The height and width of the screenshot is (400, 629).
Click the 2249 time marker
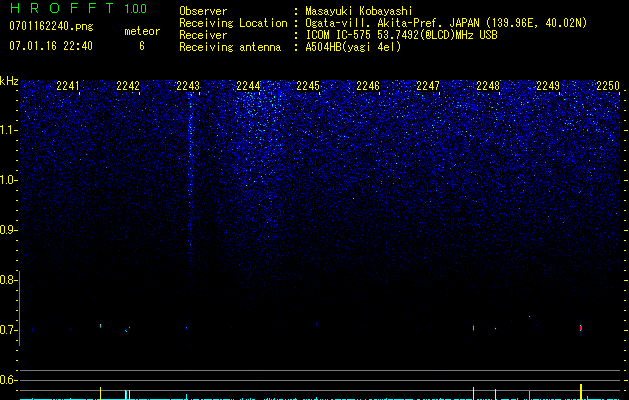coord(548,86)
